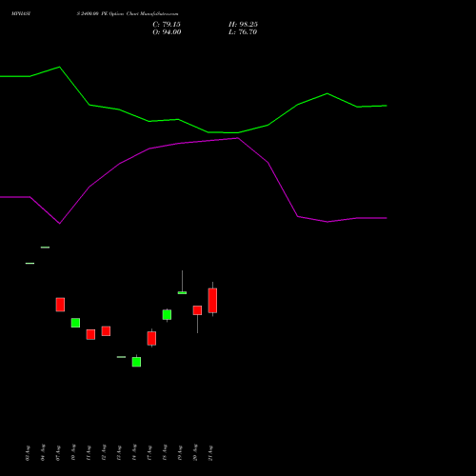The width and height of the screenshot is (476, 476).
Task: Click the high value H: 98.25
Action: click(x=243, y=25)
